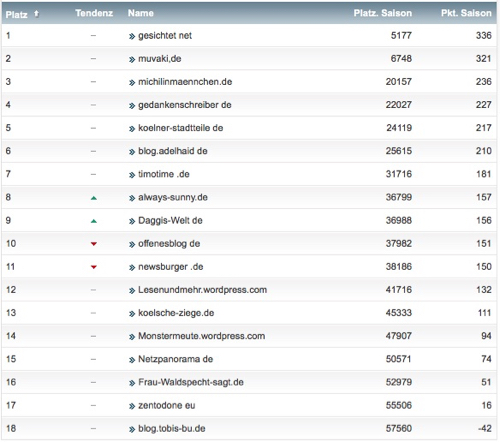Image resolution: width=500 pixels, height=442 pixels.
Task: Click the chevron icon before Daggis-Welt de
Action: point(132,221)
